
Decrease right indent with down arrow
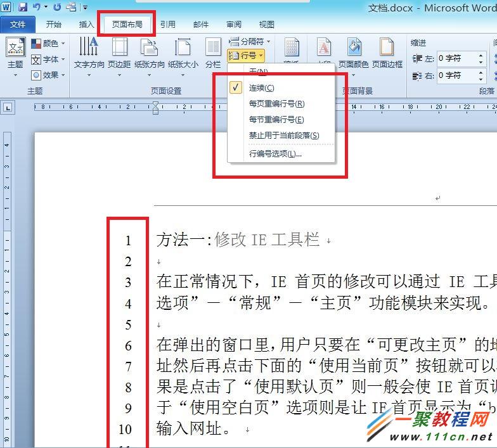pos(481,79)
